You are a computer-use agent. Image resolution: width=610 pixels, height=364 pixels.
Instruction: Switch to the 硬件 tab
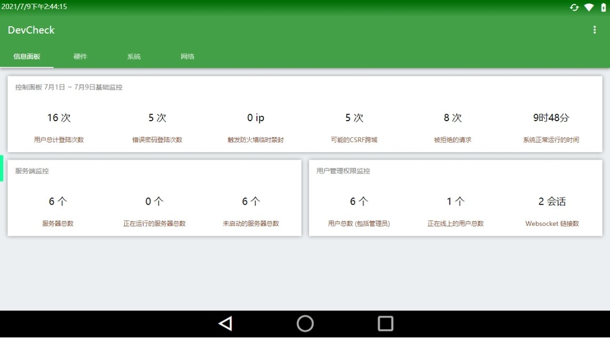(80, 57)
